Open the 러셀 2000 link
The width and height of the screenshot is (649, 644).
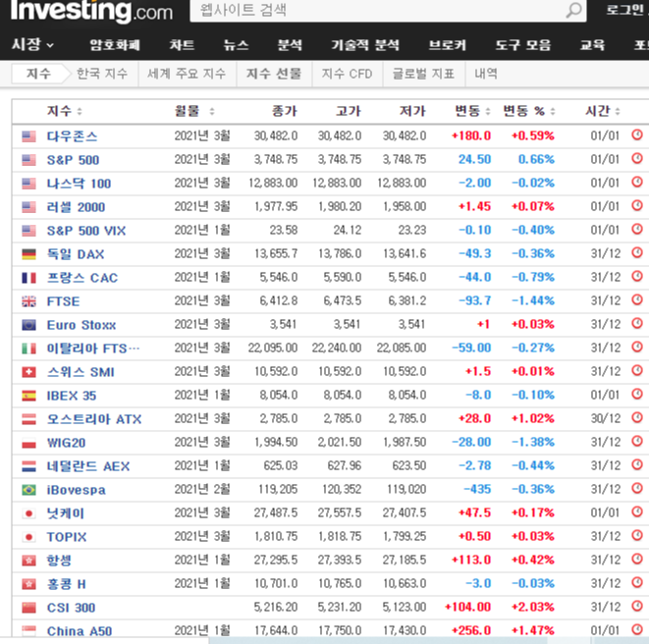click(x=76, y=207)
